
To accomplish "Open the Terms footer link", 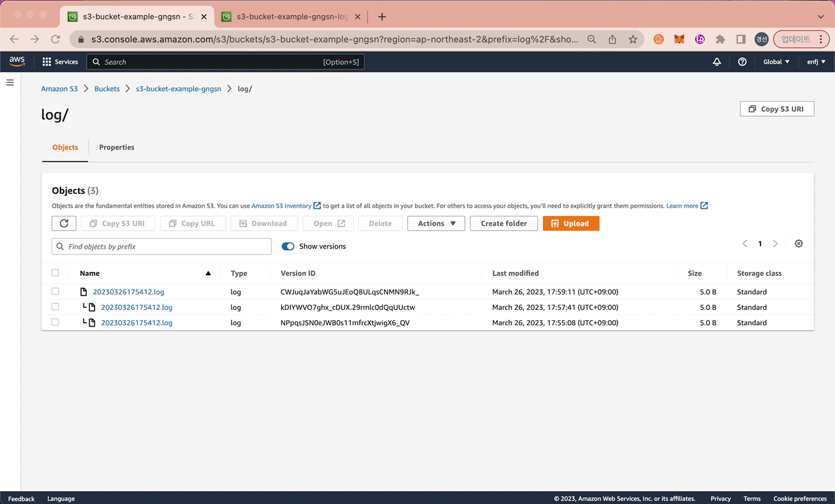I will [x=752, y=498].
